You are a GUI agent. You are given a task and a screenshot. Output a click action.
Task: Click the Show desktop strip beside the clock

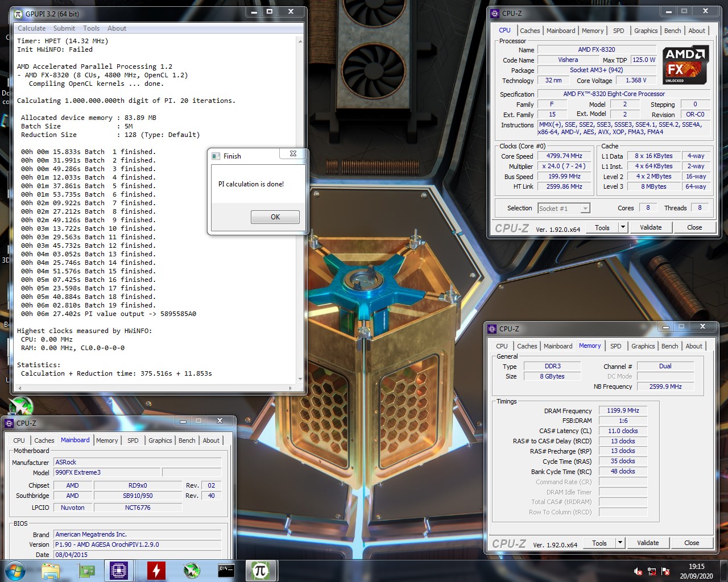[x=724, y=571]
